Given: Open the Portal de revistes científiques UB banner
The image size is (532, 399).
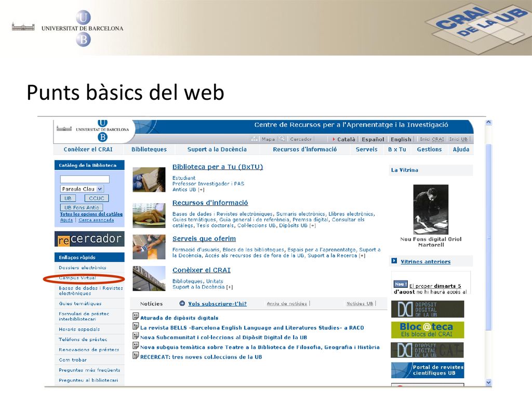Looking at the screenshot, I should (x=428, y=370).
